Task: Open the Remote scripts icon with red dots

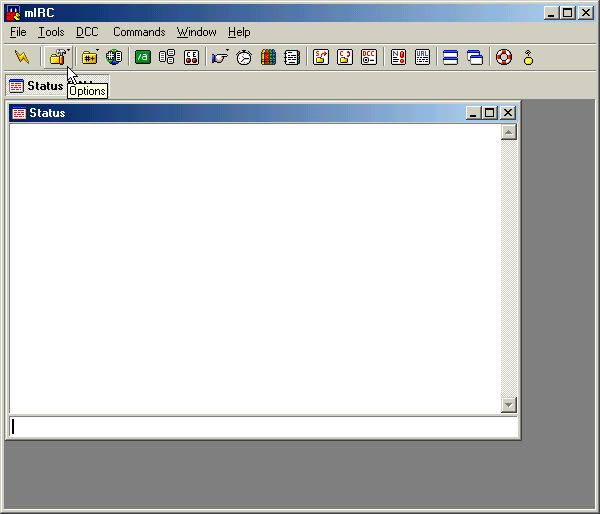Action: point(191,57)
